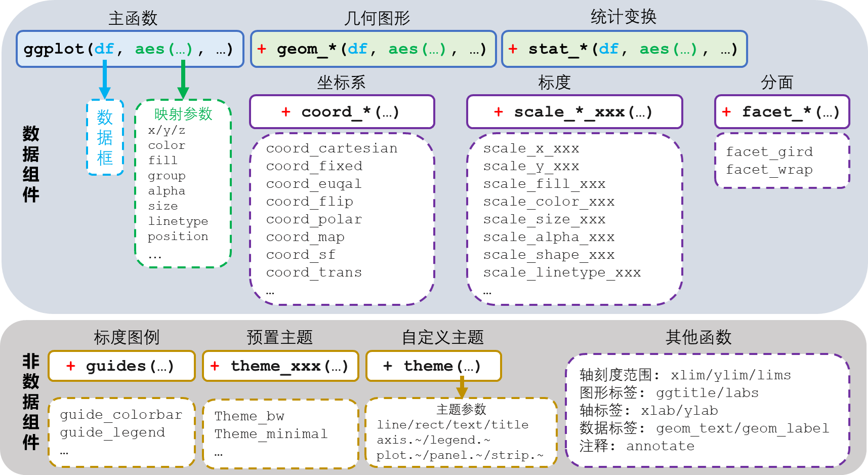Click the red plus before coord_*
This screenshot has width=868, height=475.
click(x=286, y=112)
